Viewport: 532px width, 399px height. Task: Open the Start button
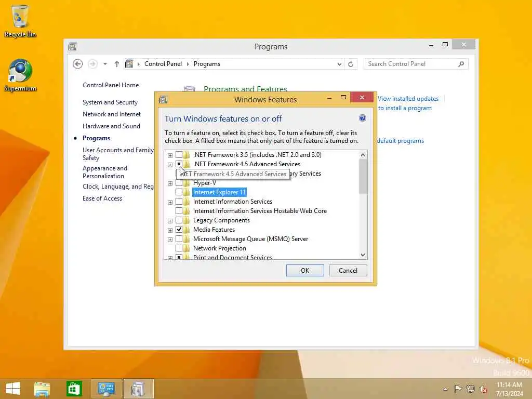click(13, 389)
